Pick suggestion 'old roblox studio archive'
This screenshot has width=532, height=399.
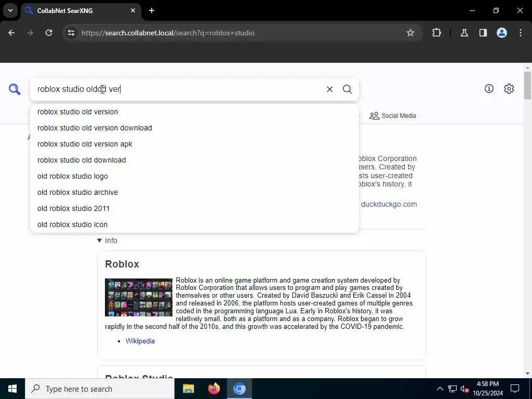[x=194, y=192]
